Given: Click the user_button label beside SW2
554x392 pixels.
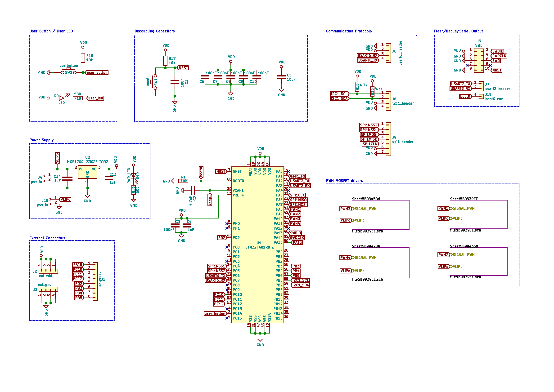Looking at the screenshot, I should tap(97, 72).
